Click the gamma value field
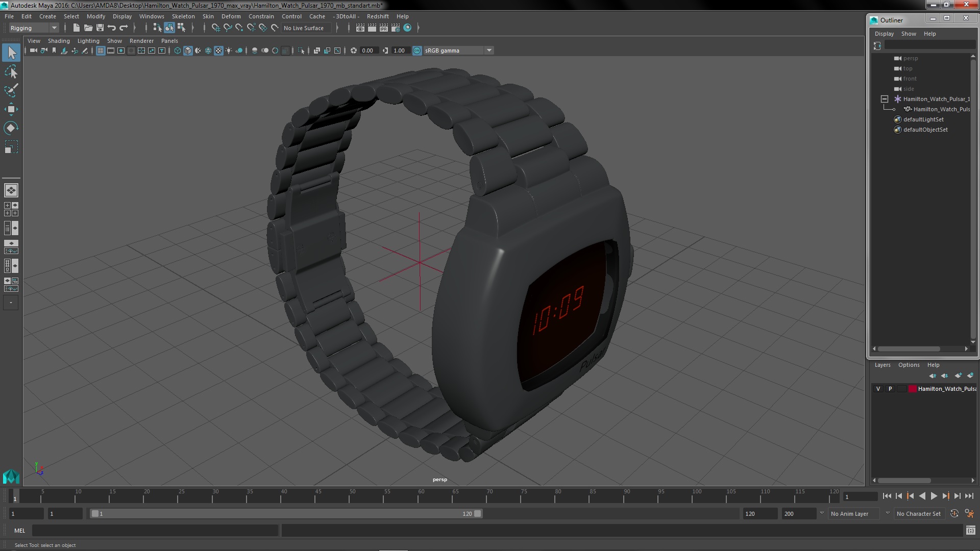980x551 pixels. 400,51
